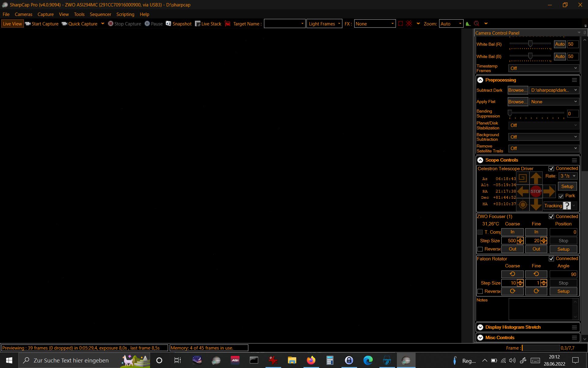Expand the Misc Controls section

click(x=480, y=338)
